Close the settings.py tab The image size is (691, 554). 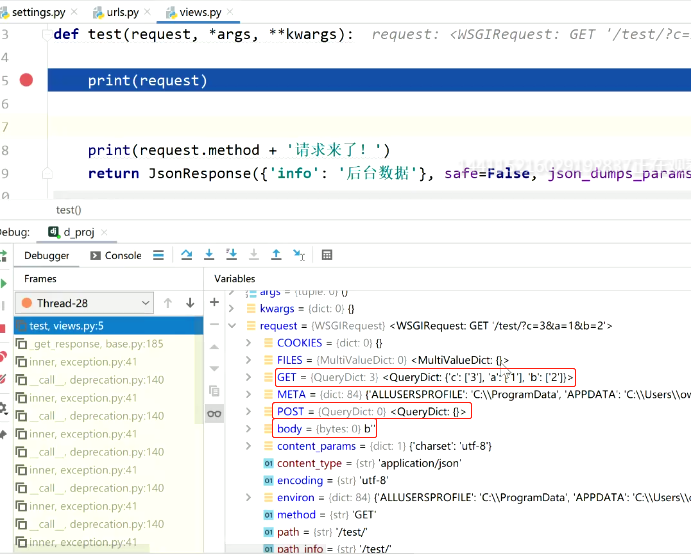74,12
